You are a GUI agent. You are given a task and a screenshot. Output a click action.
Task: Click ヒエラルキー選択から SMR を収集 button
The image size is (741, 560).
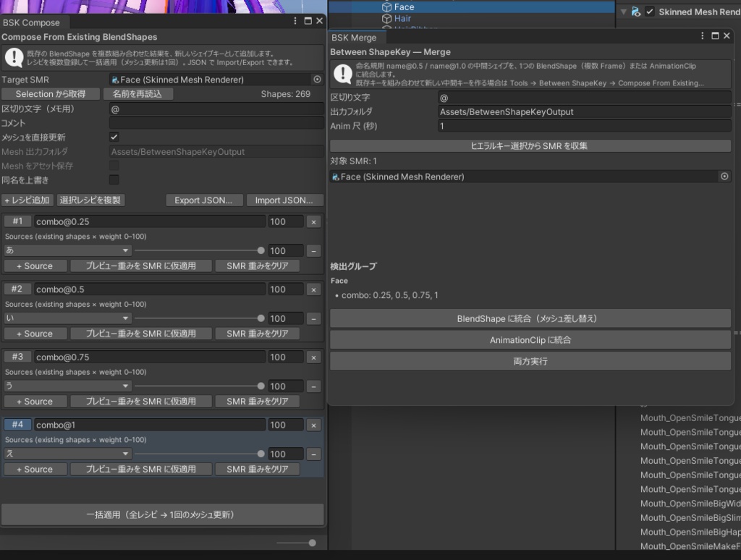530,146
